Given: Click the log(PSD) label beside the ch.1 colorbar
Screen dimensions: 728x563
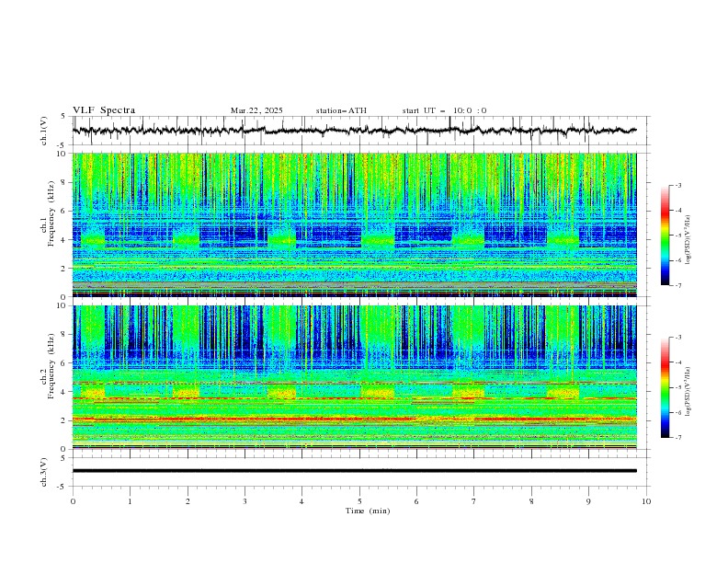Looking at the screenshot, I should [688, 240].
